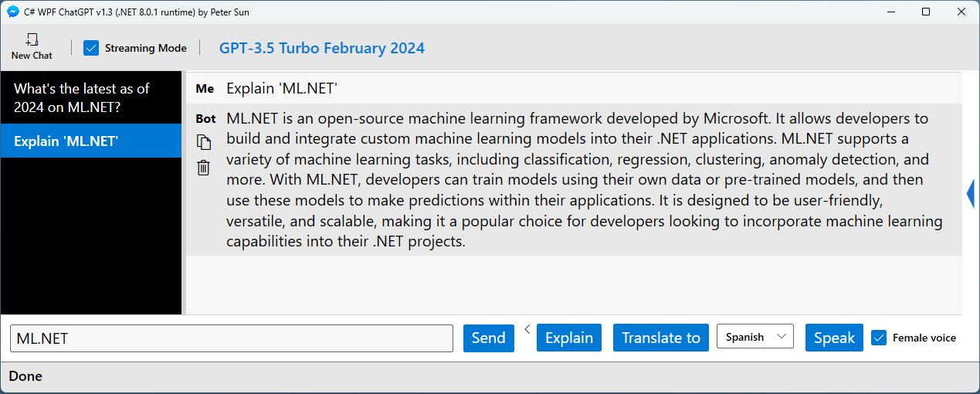Uncheck the Female voice checkbox
Screen dimensions: 980x394
click(x=879, y=338)
